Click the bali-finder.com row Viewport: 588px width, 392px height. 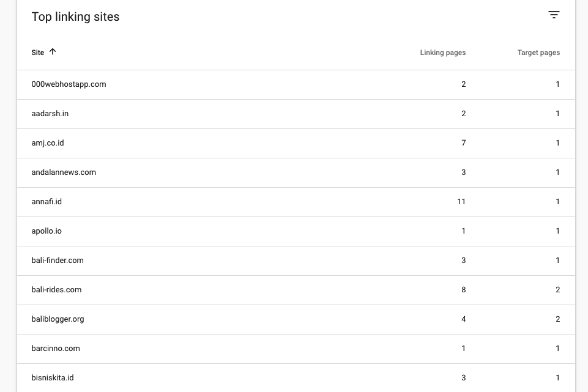point(58,261)
